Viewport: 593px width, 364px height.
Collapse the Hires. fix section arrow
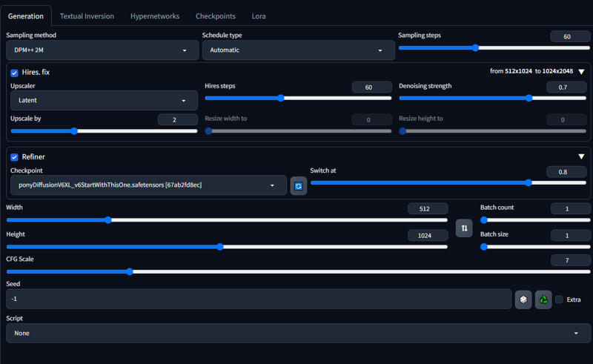tap(581, 72)
